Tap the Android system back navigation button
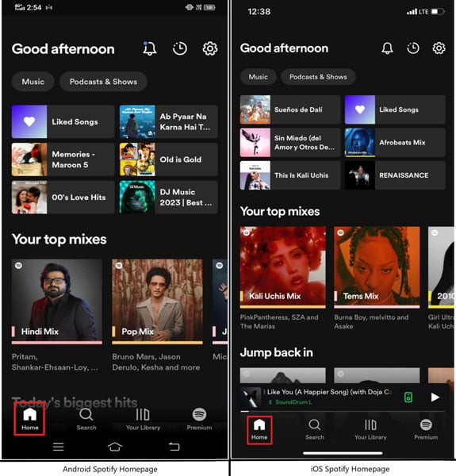 (174, 447)
